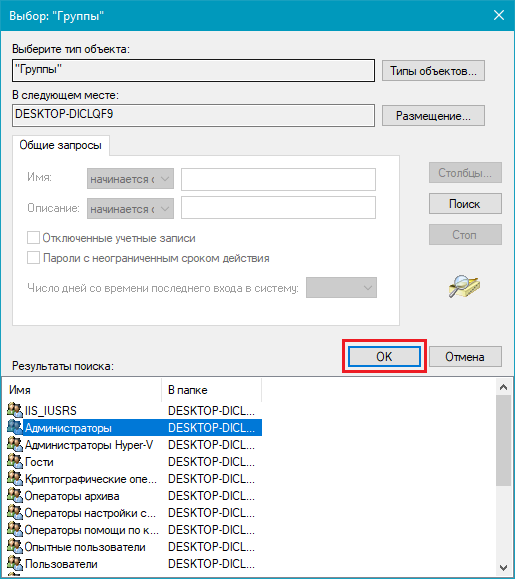515x579 pixels.
Task: Open Типы объектов dialog
Action: click(433, 71)
